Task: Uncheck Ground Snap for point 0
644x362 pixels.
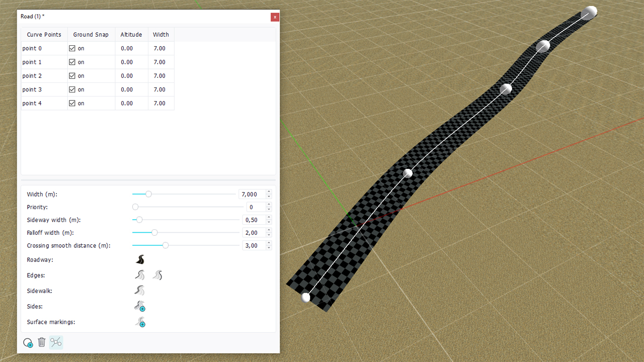Action: [72, 49]
